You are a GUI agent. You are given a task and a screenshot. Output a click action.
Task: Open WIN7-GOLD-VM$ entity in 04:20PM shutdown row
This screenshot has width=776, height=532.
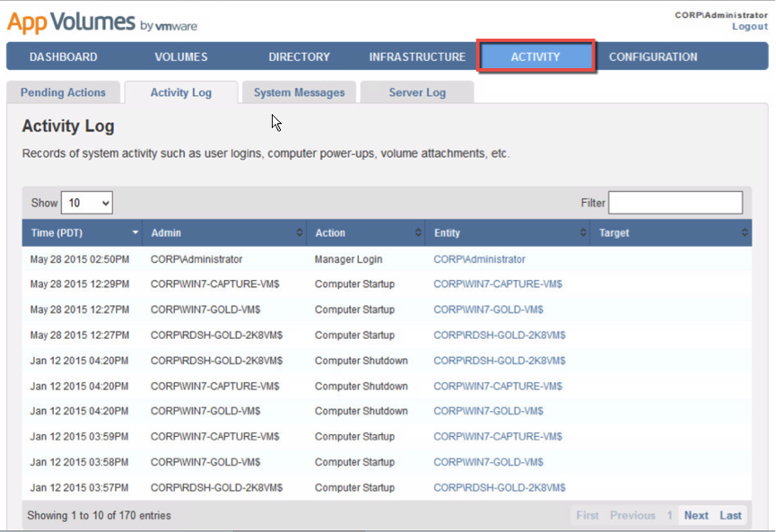coord(488,411)
